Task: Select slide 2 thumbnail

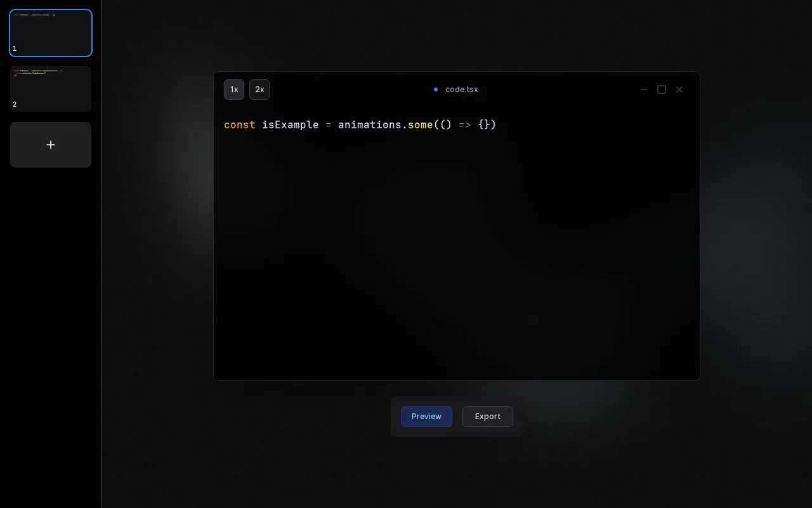Action: [51, 89]
